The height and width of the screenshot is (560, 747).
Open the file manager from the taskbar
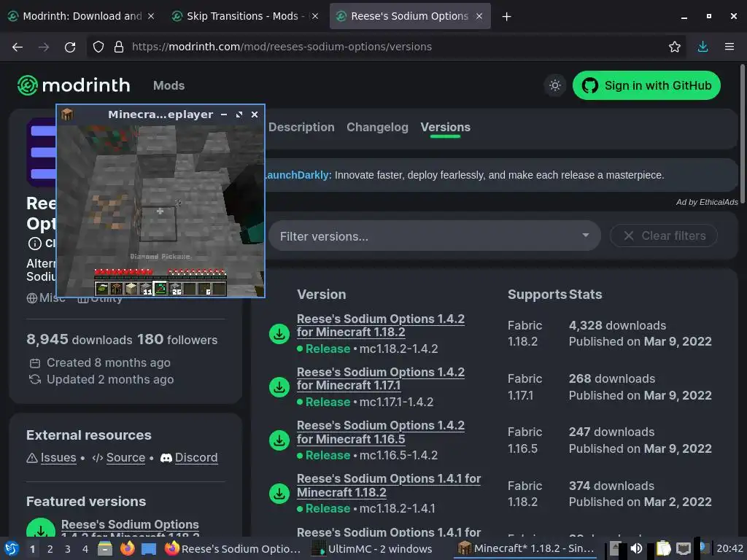tap(105, 548)
